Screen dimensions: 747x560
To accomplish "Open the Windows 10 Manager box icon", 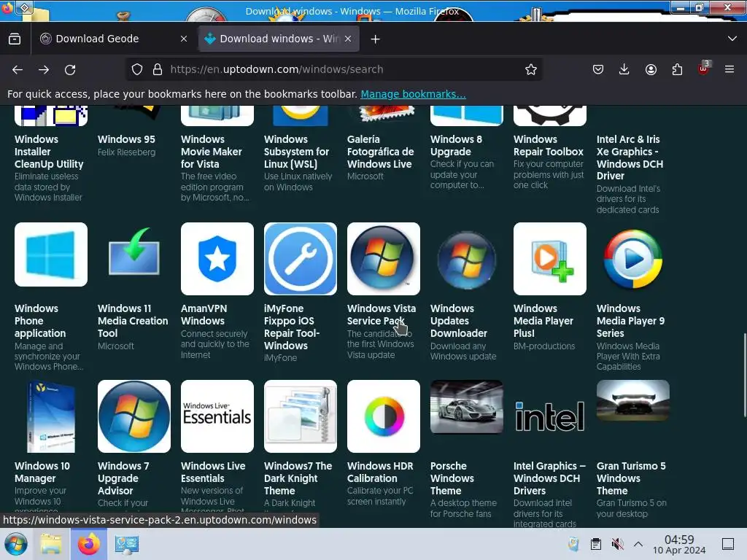I will (x=51, y=416).
